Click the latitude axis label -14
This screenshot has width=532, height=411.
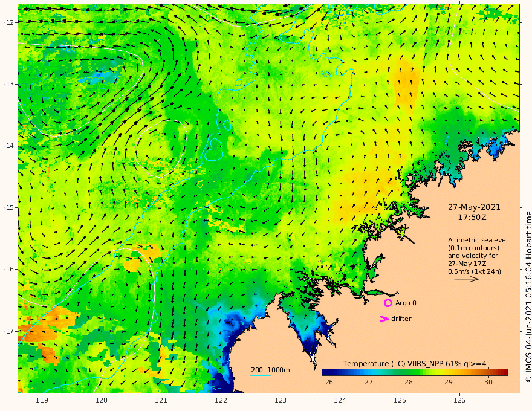(x=9, y=146)
